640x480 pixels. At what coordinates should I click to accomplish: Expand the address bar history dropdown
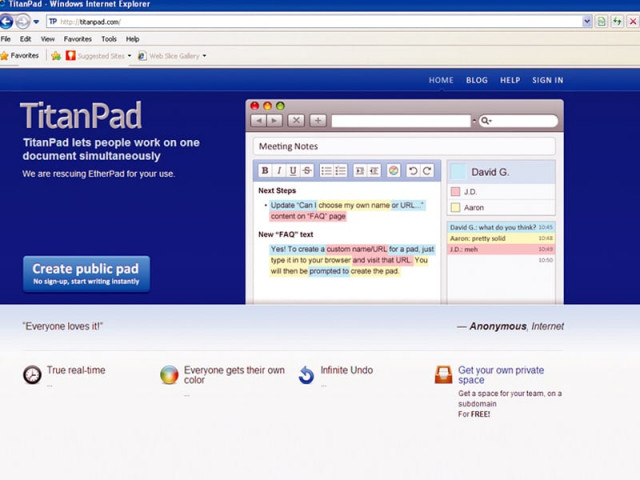click(587, 21)
